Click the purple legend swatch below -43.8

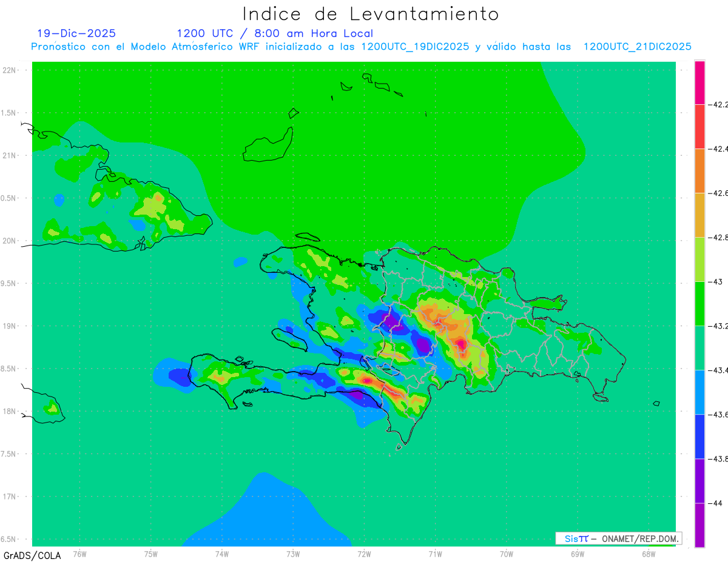pyautogui.click(x=699, y=481)
